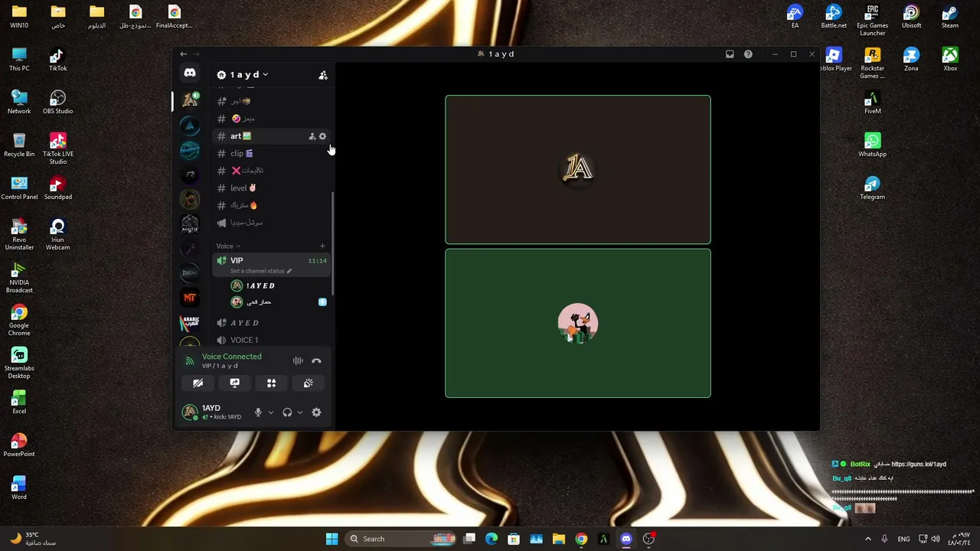The width and height of the screenshot is (980, 551).
Task: Click the Windows Start button
Action: 332,539
